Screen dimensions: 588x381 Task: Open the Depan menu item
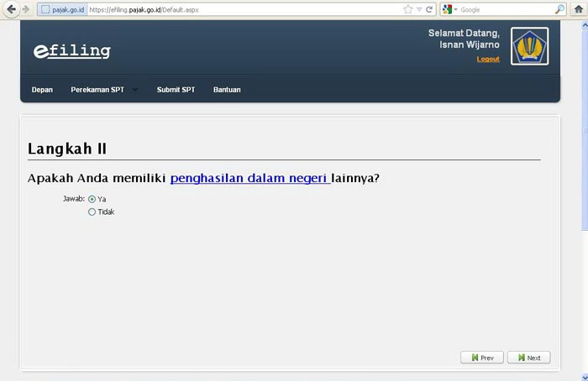click(x=42, y=90)
